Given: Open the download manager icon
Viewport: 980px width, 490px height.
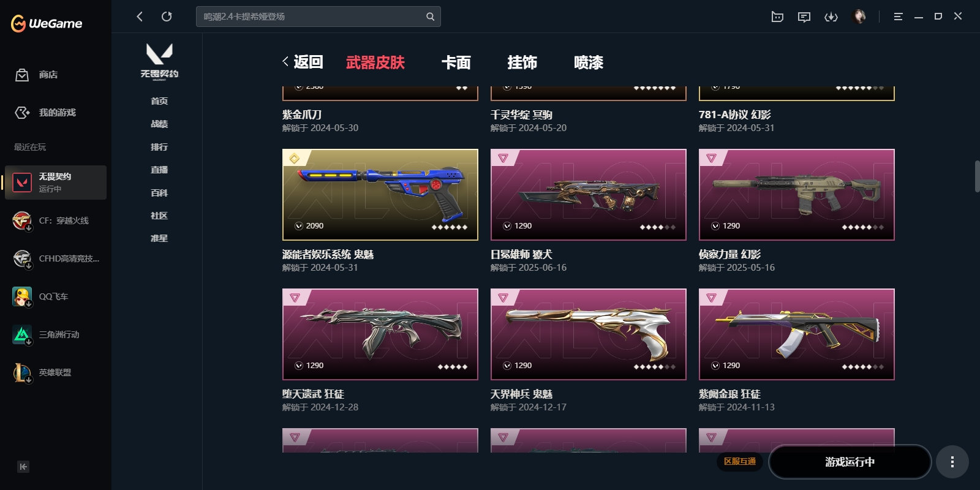Looking at the screenshot, I should pyautogui.click(x=831, y=17).
